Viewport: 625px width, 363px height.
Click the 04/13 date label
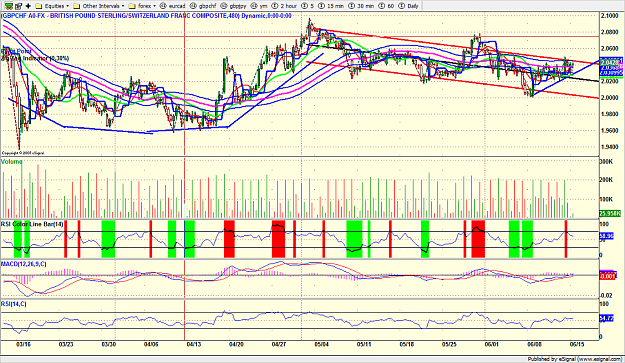(194, 344)
